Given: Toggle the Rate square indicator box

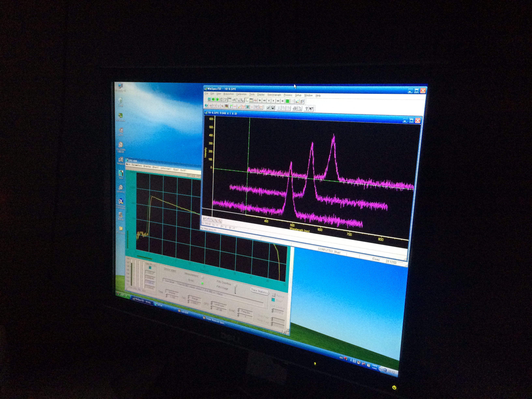Looking at the screenshot, I should coord(150,268).
